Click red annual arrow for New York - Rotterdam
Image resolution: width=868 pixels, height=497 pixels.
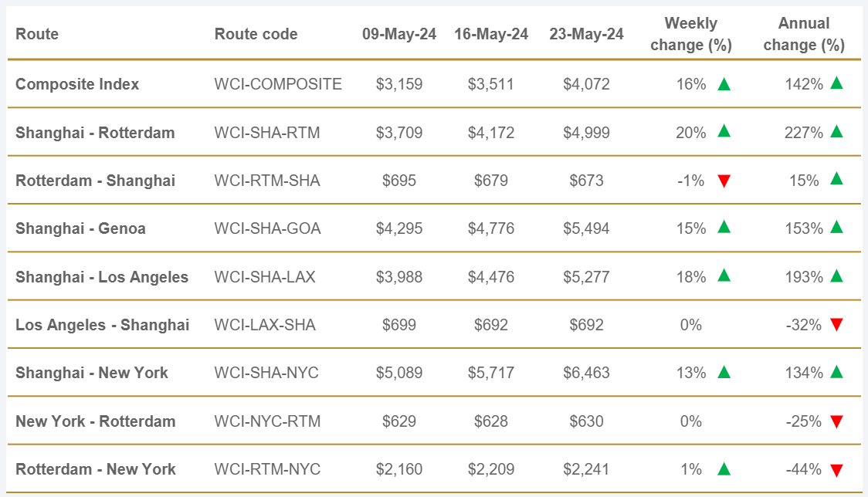tap(836, 421)
